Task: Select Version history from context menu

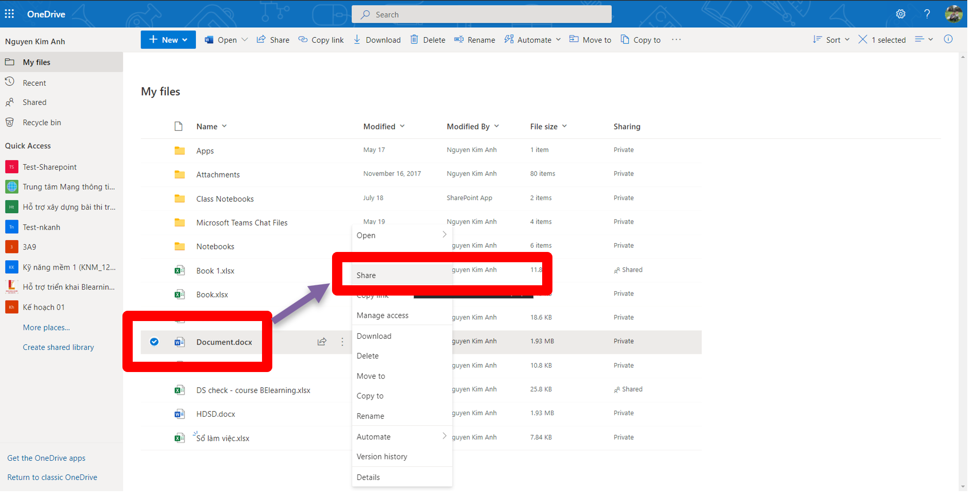Action: coord(382,456)
